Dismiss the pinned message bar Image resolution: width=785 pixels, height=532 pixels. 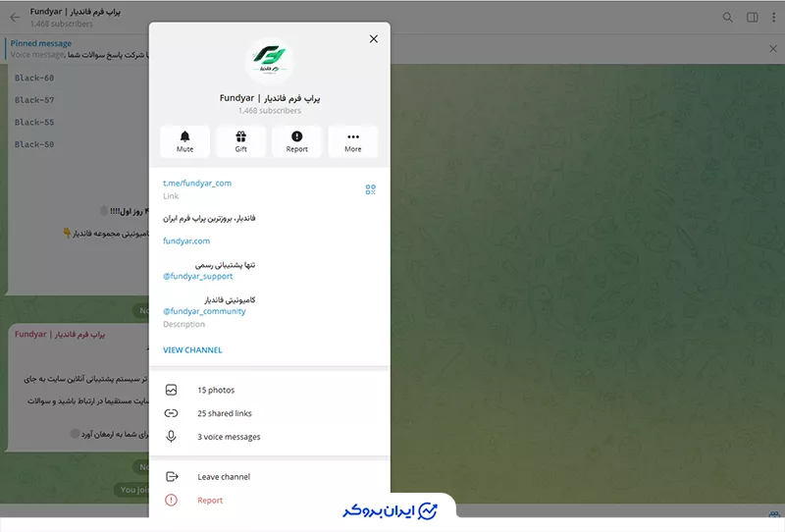(x=773, y=49)
